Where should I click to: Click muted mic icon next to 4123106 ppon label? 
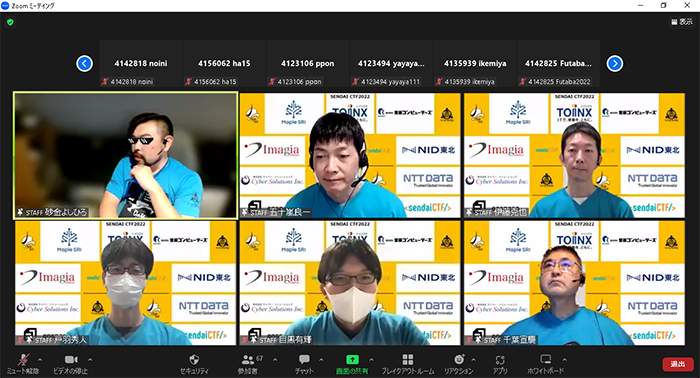pyautogui.click(x=272, y=82)
